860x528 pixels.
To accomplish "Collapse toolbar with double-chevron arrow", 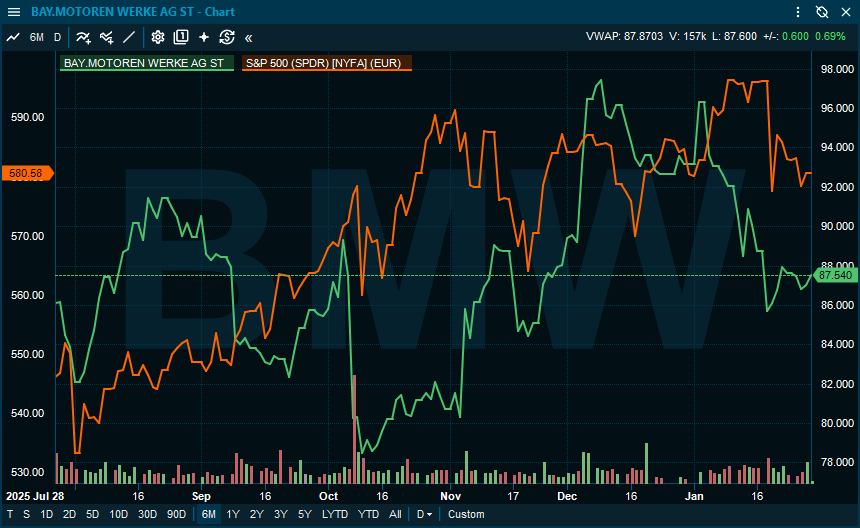I will click(249, 37).
